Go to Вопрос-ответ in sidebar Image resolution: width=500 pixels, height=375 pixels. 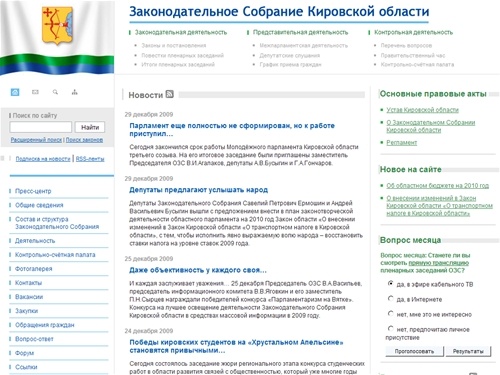click(34, 339)
